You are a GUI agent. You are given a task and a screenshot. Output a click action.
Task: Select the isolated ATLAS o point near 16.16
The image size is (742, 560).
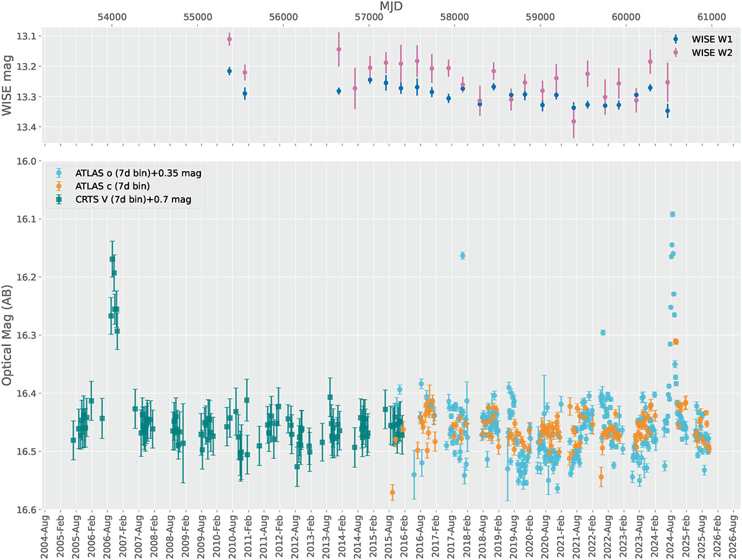click(x=463, y=256)
